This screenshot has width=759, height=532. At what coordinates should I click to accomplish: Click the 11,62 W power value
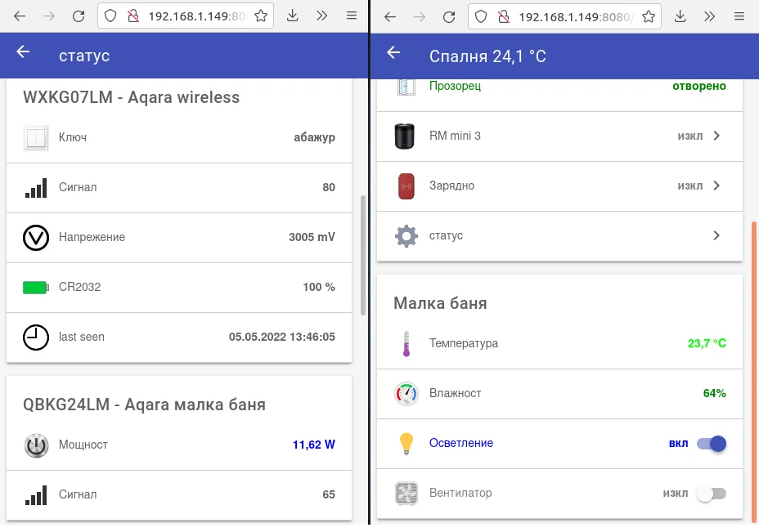click(x=314, y=445)
